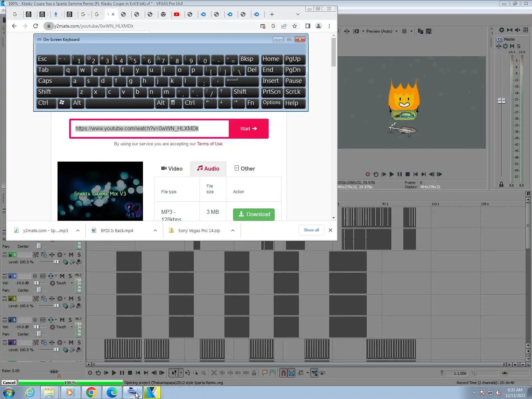Image resolution: width=532 pixels, height=399 pixels.
Task: Click the green MP3 Download button
Action: [x=254, y=214]
